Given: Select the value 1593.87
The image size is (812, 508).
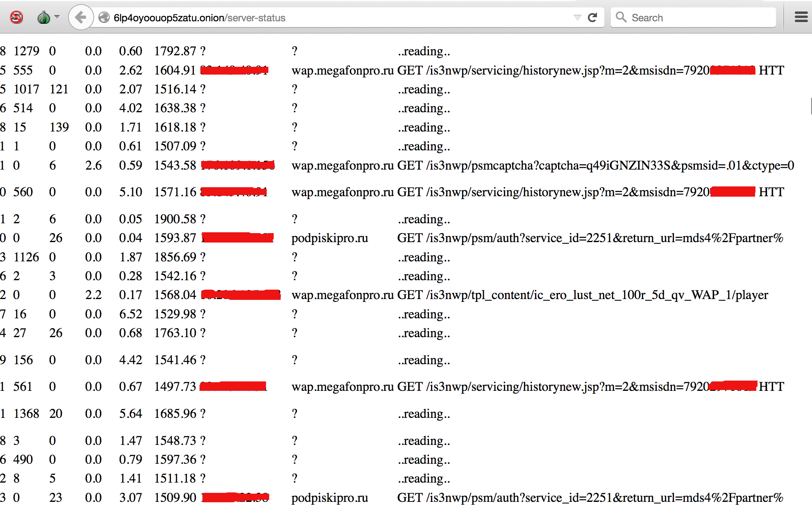Looking at the screenshot, I should click(x=175, y=238).
